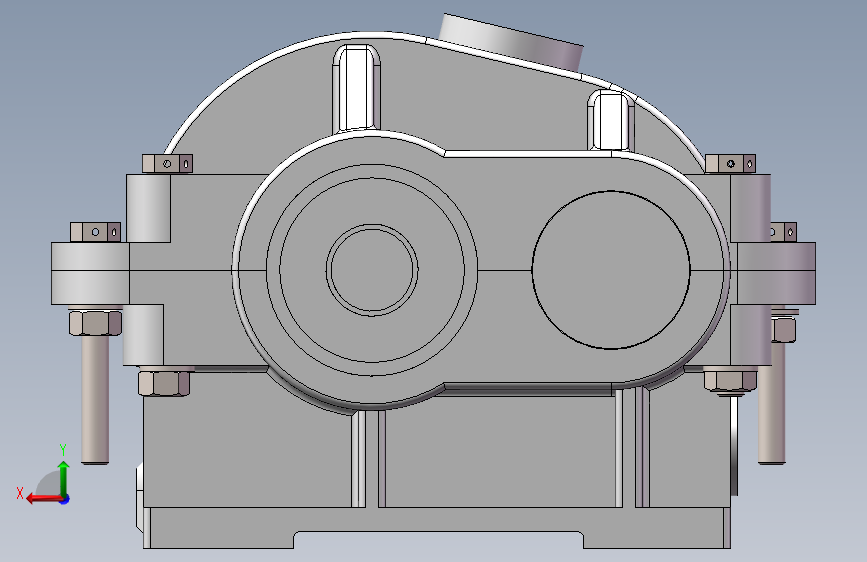
Task: Select the lower-right hex nut under the housing flange
Action: [x=730, y=382]
